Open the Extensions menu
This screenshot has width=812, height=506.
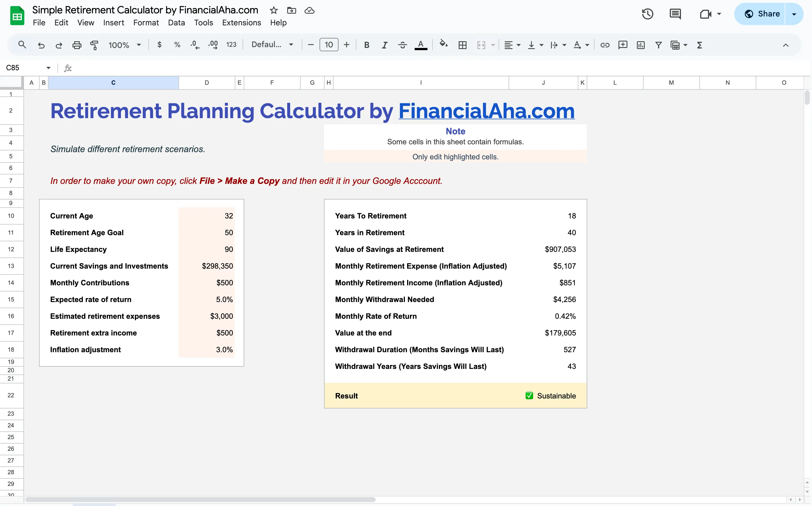click(x=241, y=22)
